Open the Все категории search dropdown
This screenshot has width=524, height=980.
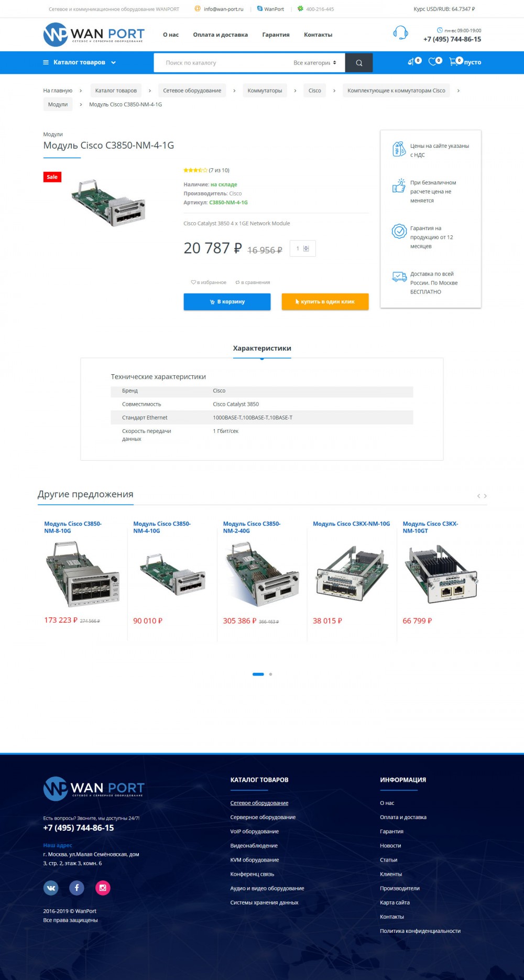click(x=314, y=63)
